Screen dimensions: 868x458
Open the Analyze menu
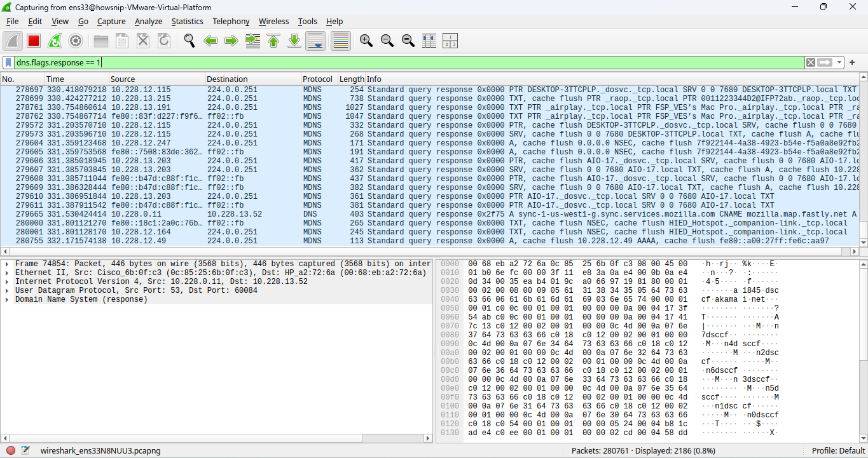point(148,21)
